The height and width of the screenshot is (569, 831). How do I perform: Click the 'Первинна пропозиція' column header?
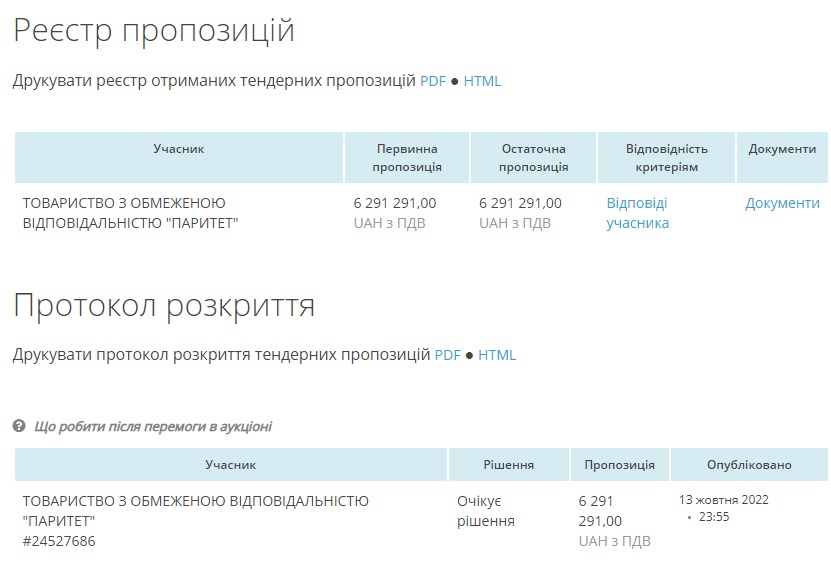point(407,158)
